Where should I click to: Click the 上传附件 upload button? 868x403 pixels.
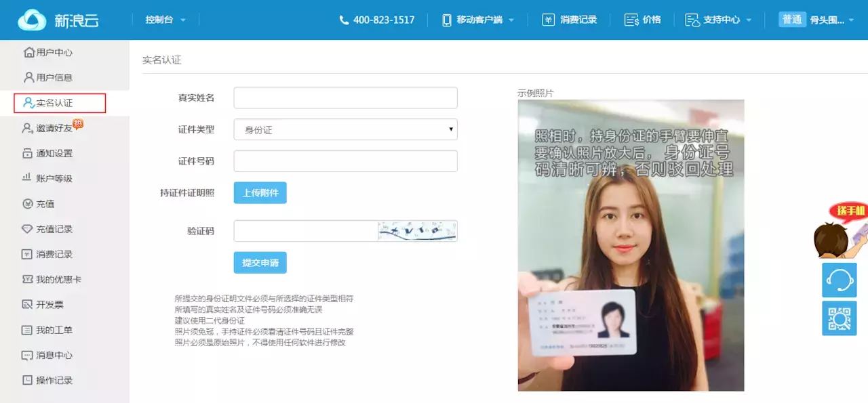[x=260, y=192]
